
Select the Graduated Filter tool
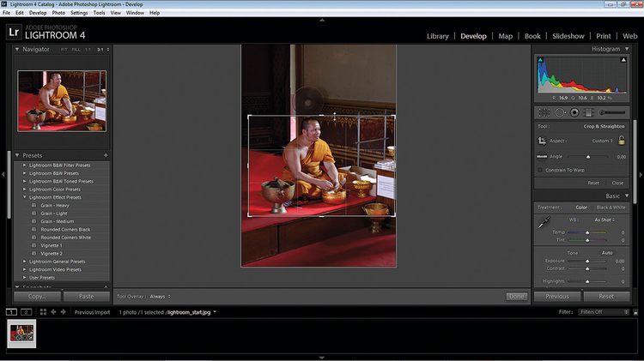tap(588, 112)
